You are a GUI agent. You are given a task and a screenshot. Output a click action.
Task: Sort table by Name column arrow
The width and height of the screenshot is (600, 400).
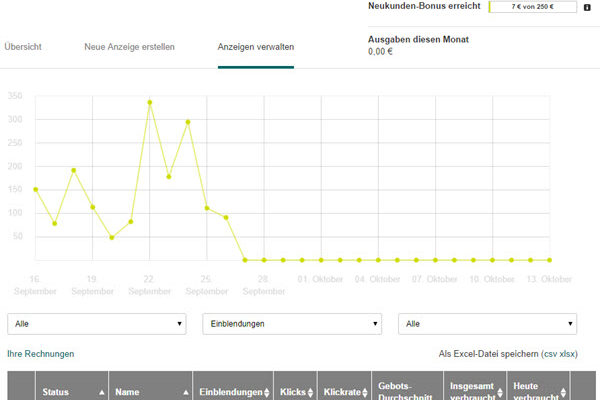186,394
